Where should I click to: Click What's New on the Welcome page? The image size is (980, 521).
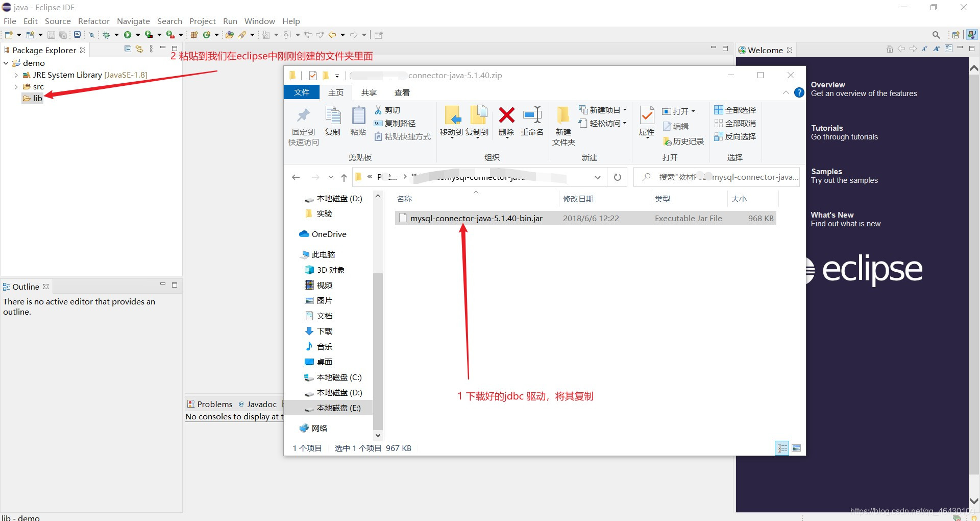click(832, 215)
